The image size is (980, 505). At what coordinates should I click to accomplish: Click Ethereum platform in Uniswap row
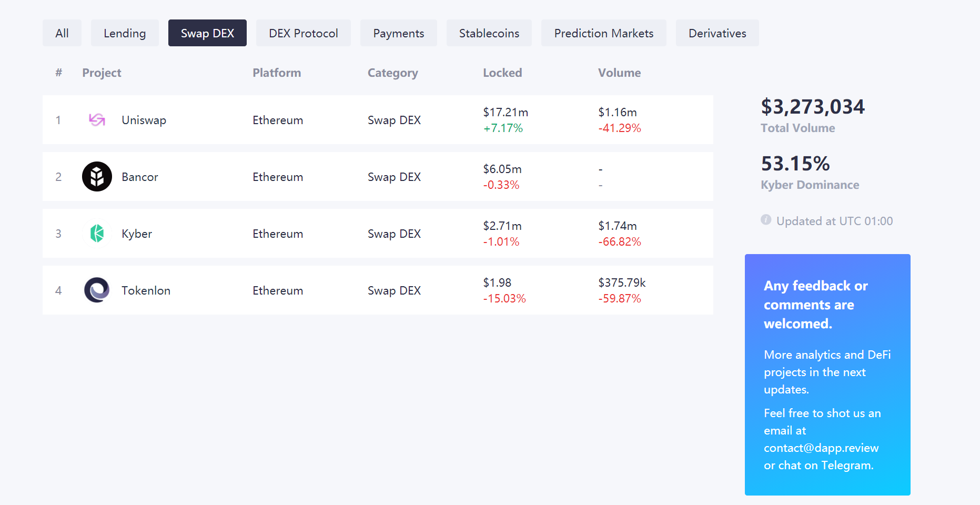click(x=278, y=120)
